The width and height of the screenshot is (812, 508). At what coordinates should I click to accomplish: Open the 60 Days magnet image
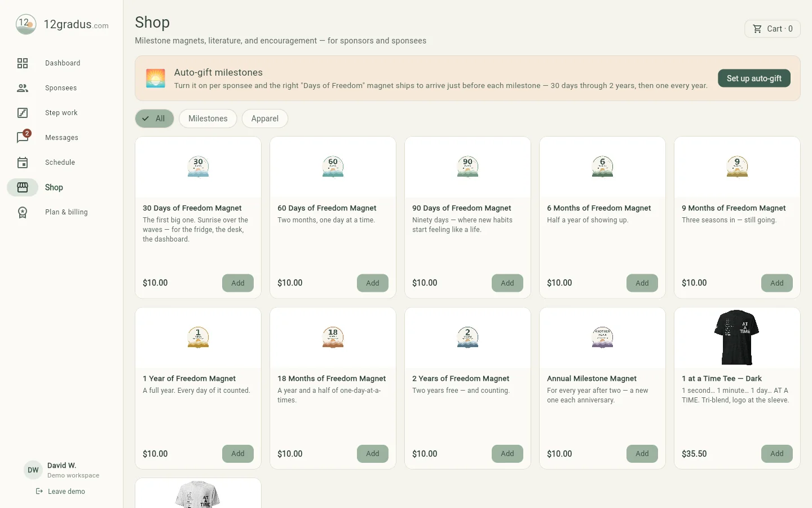coord(333,167)
